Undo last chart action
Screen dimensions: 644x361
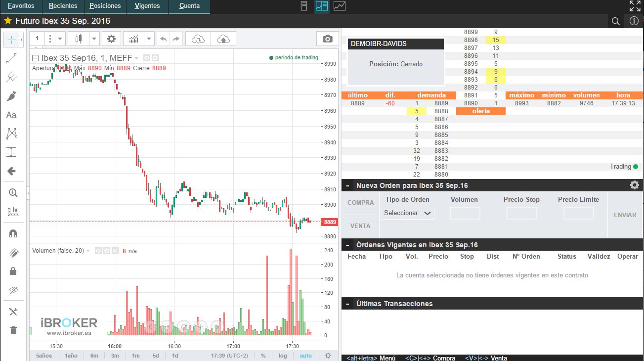point(164,39)
